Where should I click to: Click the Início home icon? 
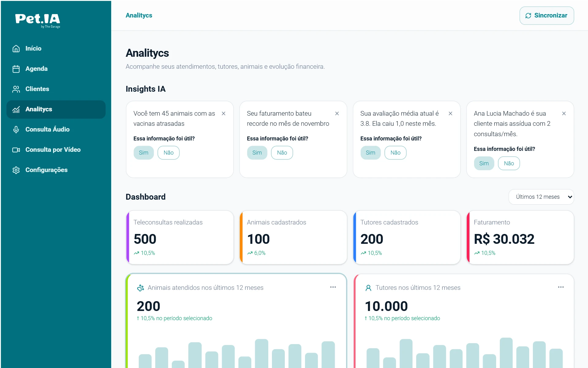coord(16,48)
